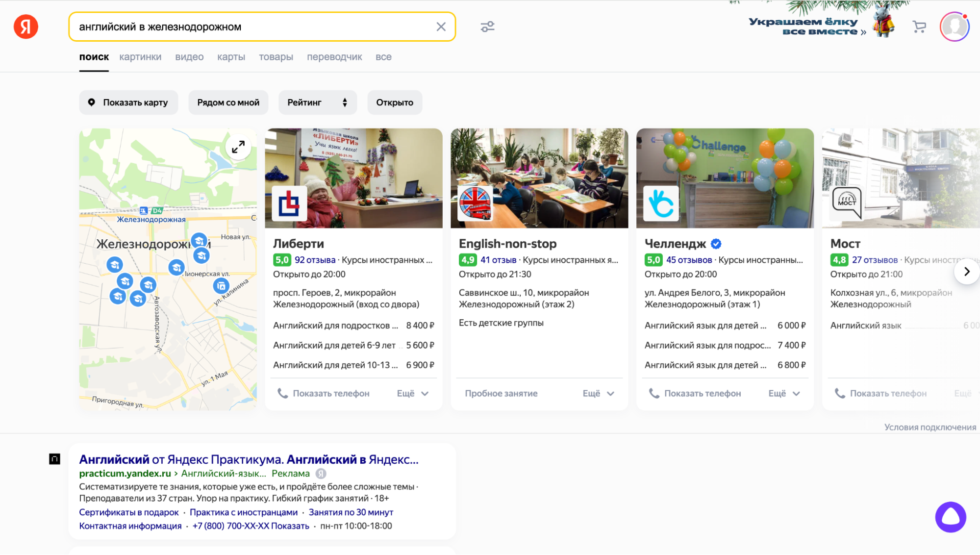The height and width of the screenshot is (555, 980).
Task: Expand Ещё on Либерти card
Action: click(x=413, y=393)
